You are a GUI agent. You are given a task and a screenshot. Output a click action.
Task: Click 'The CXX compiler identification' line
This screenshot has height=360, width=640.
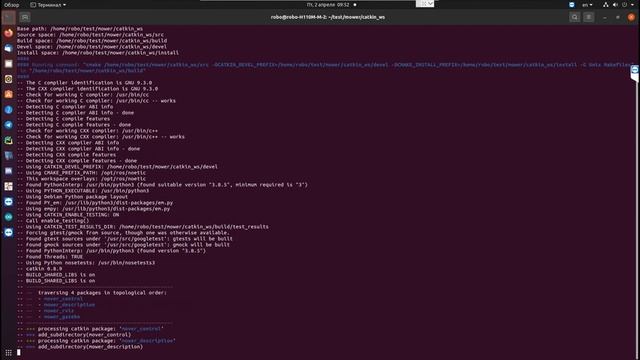87,89
